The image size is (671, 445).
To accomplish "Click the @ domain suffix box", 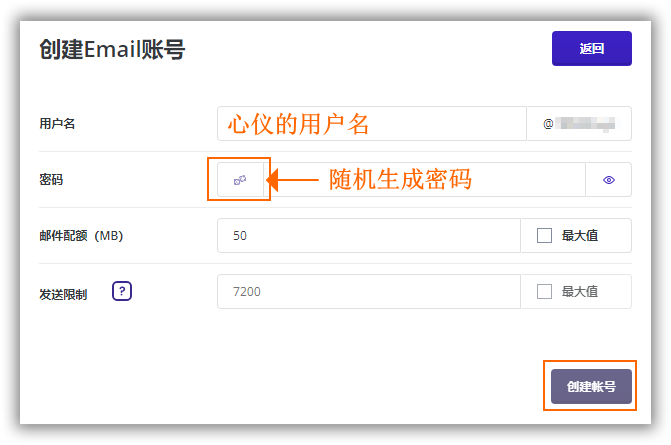I will coord(579,124).
